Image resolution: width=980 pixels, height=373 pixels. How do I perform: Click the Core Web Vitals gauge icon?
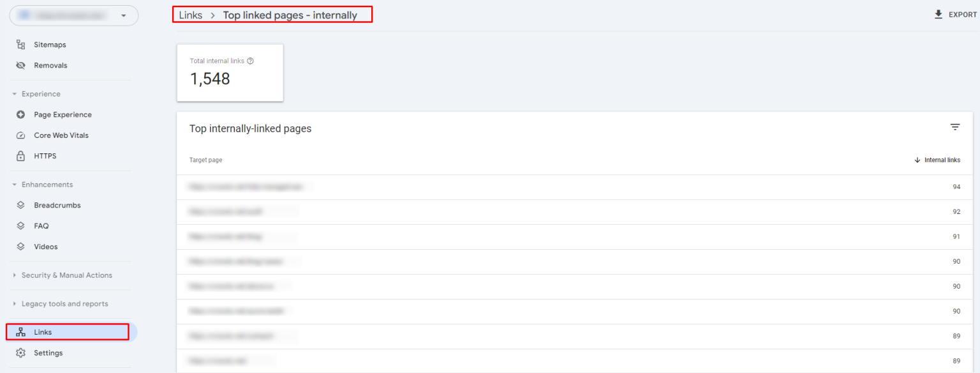point(20,135)
